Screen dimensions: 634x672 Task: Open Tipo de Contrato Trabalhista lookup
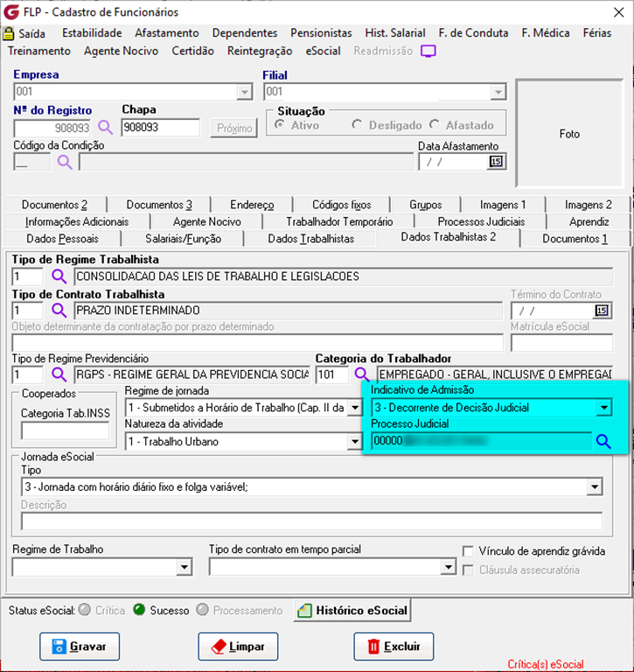(x=59, y=311)
